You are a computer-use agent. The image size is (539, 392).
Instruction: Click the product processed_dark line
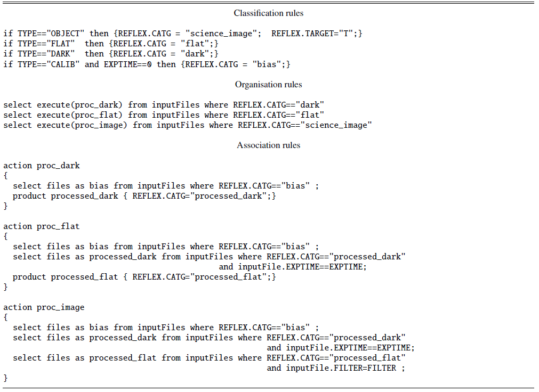coord(144,196)
